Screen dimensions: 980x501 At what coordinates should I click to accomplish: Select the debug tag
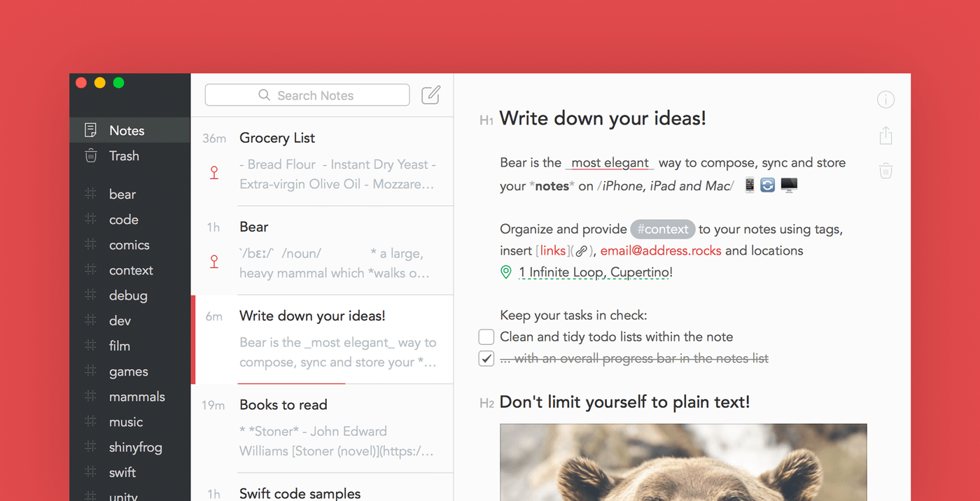[129, 295]
